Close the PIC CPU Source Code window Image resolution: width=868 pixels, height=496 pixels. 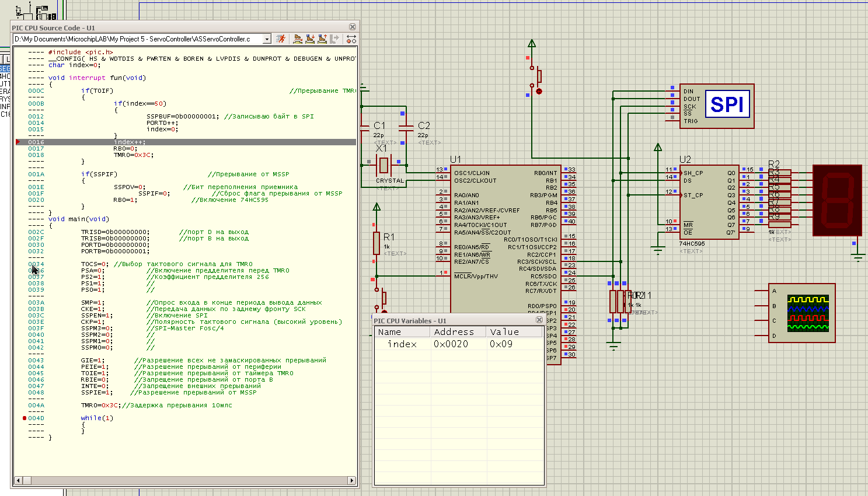pyautogui.click(x=353, y=27)
